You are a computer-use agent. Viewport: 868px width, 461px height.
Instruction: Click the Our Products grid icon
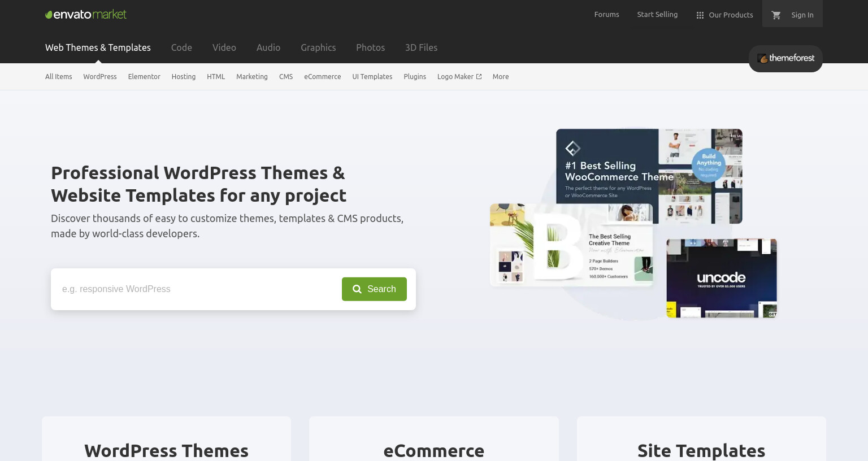700,15
